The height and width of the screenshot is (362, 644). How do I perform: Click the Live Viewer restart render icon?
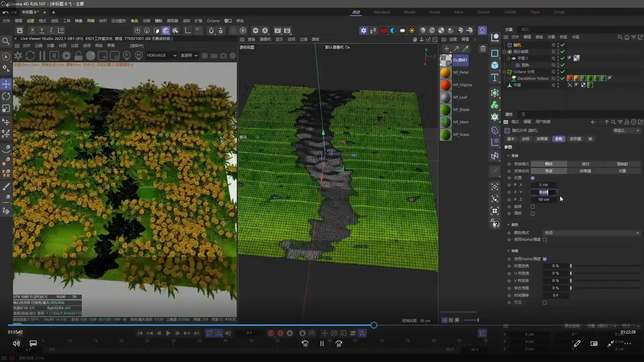click(30, 56)
